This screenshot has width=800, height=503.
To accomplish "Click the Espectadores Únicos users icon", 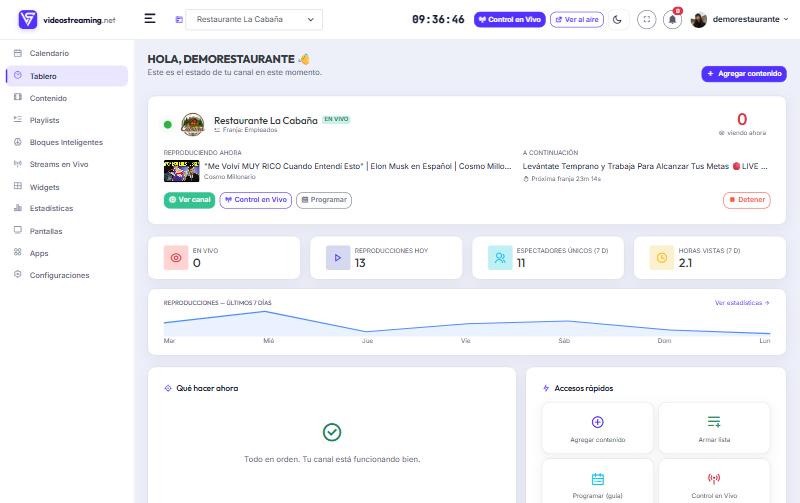I will [500, 258].
